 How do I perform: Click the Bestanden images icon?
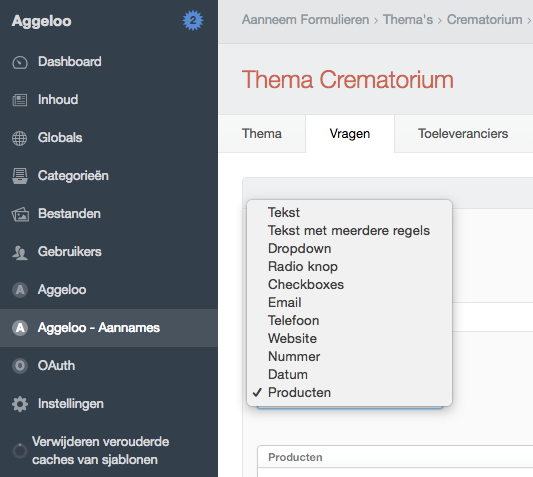coord(20,214)
